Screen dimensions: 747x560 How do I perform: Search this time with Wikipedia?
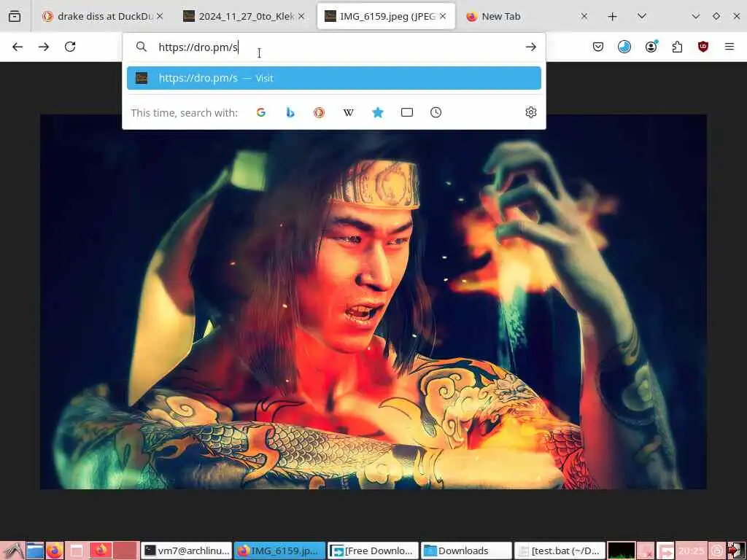348,112
